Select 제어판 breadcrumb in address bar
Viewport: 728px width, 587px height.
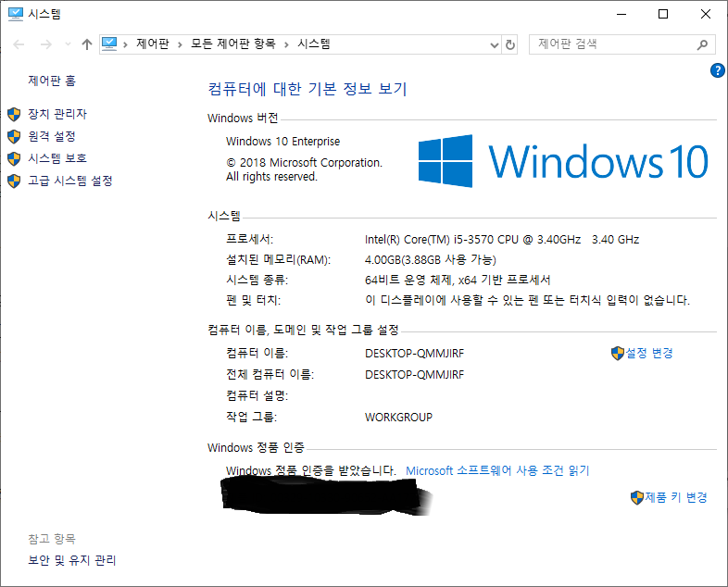152,44
